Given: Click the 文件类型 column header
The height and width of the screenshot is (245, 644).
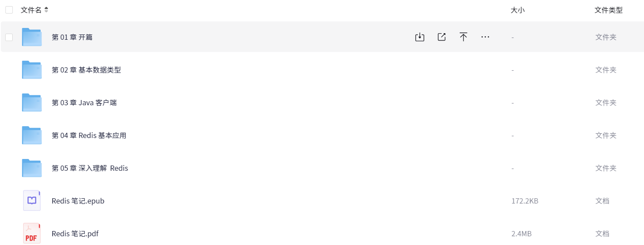Looking at the screenshot, I should (x=608, y=10).
